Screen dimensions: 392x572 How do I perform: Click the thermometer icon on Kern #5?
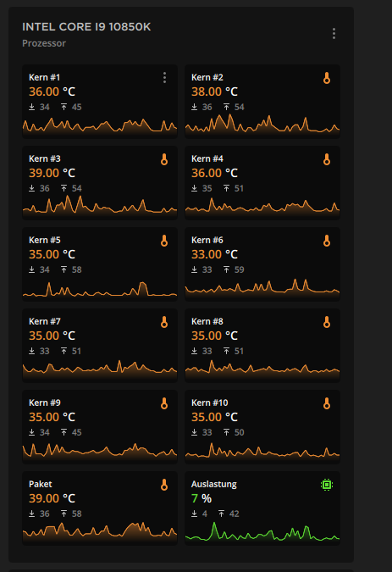point(164,241)
